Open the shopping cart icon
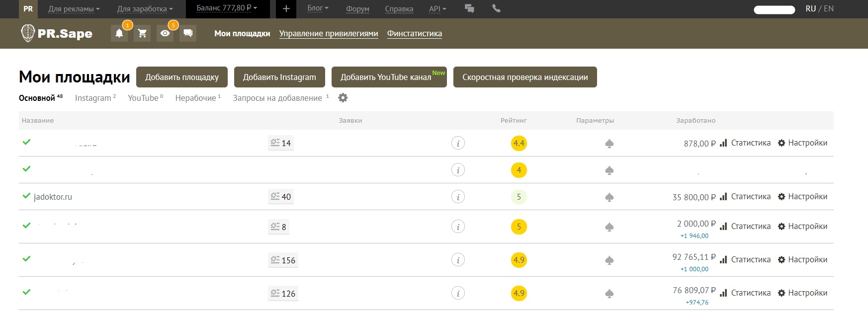 pos(142,33)
